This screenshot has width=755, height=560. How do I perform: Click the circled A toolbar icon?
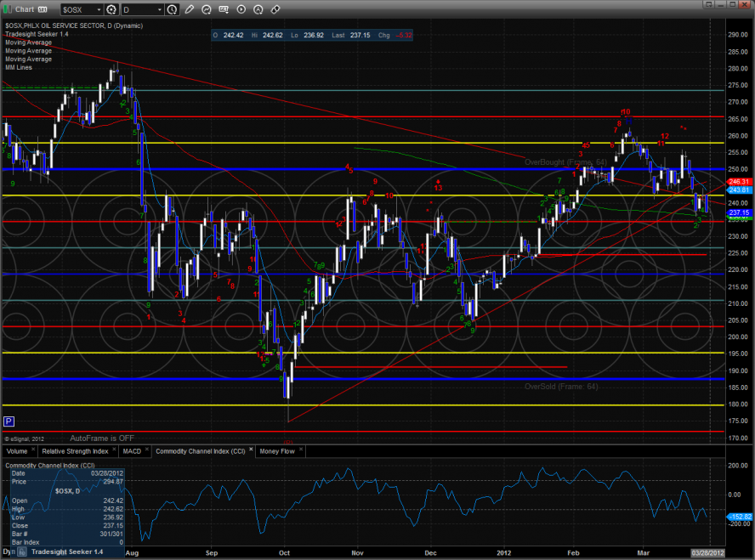click(258, 9)
